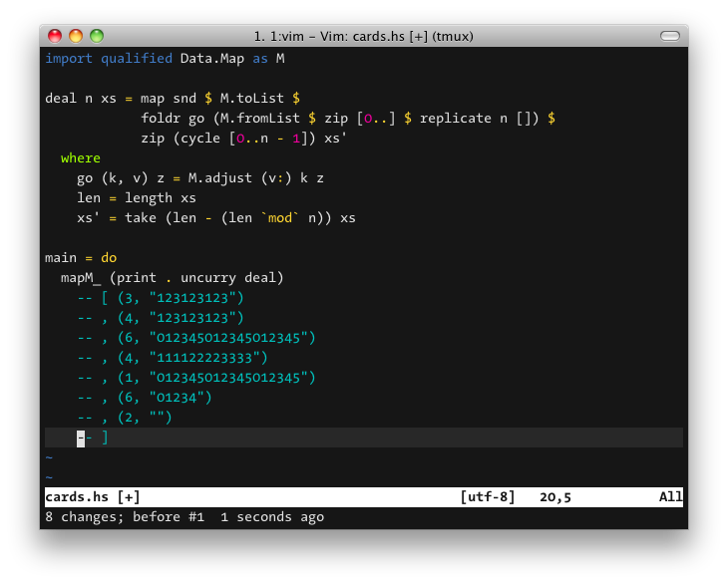
Task: Click the '8 changes; before #1' message
Action: pyautogui.click(x=125, y=517)
